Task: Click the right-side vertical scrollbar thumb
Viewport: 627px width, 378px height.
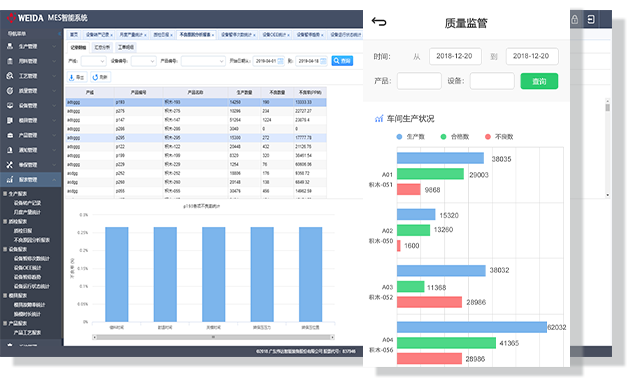Action: 607,107
